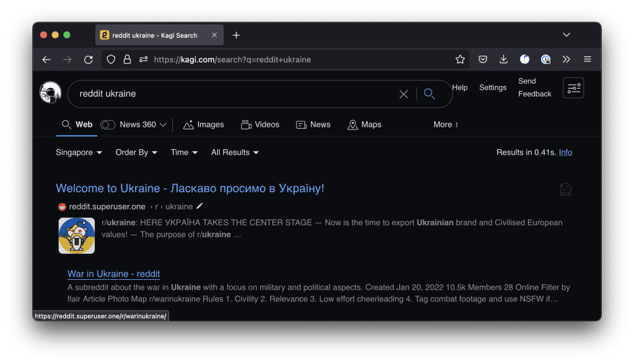Clear the search query with the X icon
This screenshot has height=364, width=634.
click(x=404, y=94)
